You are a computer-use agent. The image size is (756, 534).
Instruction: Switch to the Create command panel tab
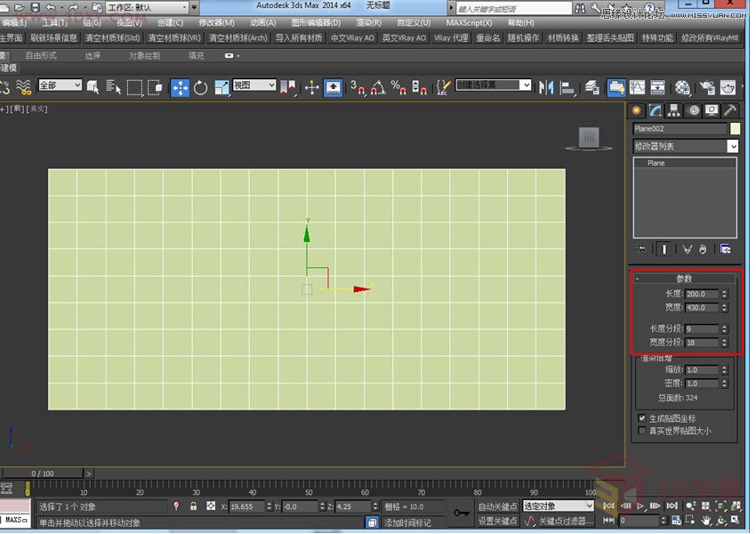[x=637, y=110]
